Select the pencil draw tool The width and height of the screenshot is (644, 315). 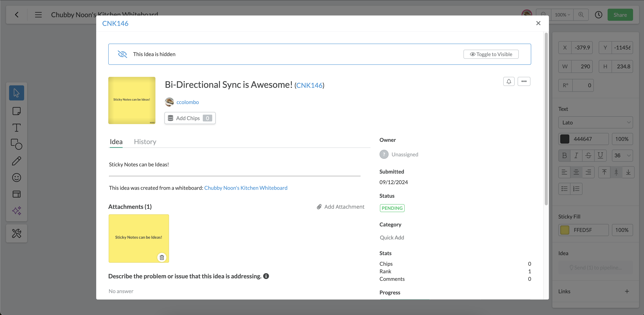coord(16,161)
